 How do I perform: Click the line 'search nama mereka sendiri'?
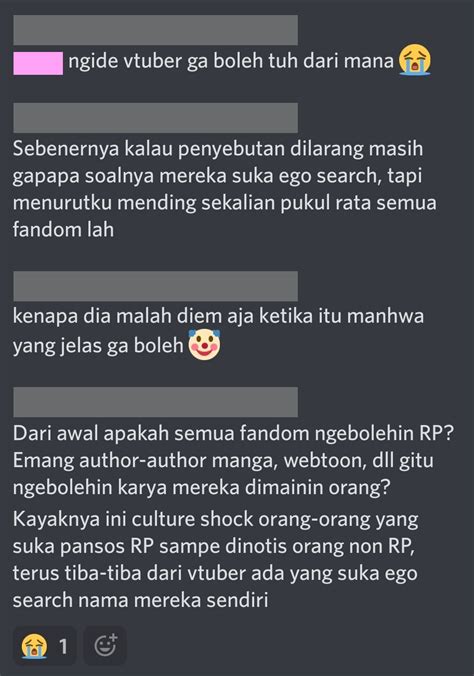(141, 600)
